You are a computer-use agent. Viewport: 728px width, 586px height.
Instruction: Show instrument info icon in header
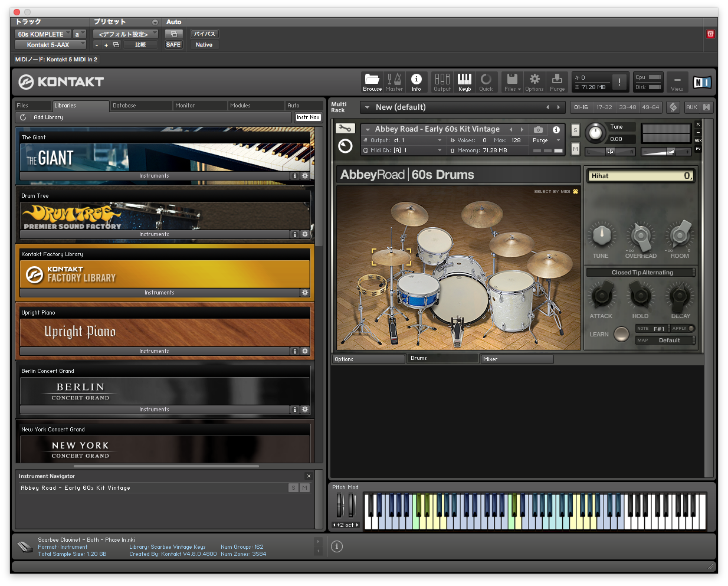click(x=556, y=129)
